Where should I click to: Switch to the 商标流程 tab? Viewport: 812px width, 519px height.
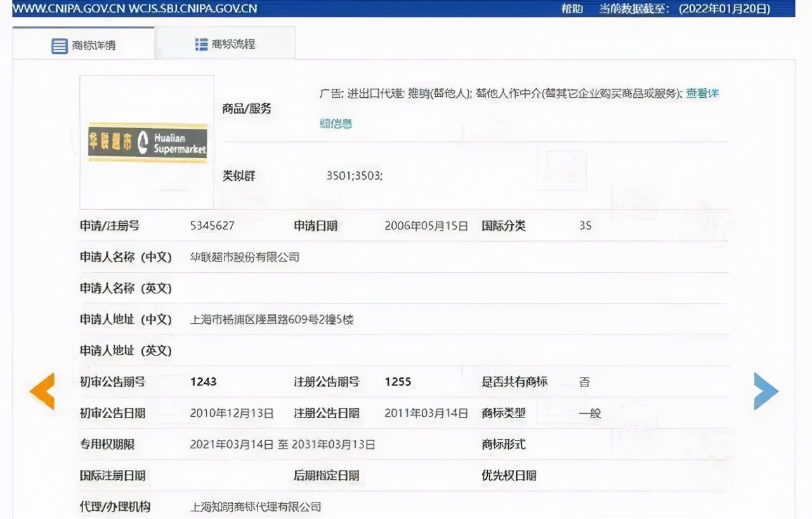pyautogui.click(x=225, y=44)
